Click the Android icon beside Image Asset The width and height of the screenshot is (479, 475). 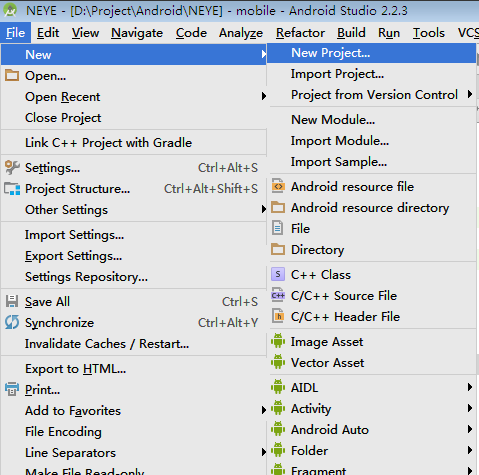point(278,341)
